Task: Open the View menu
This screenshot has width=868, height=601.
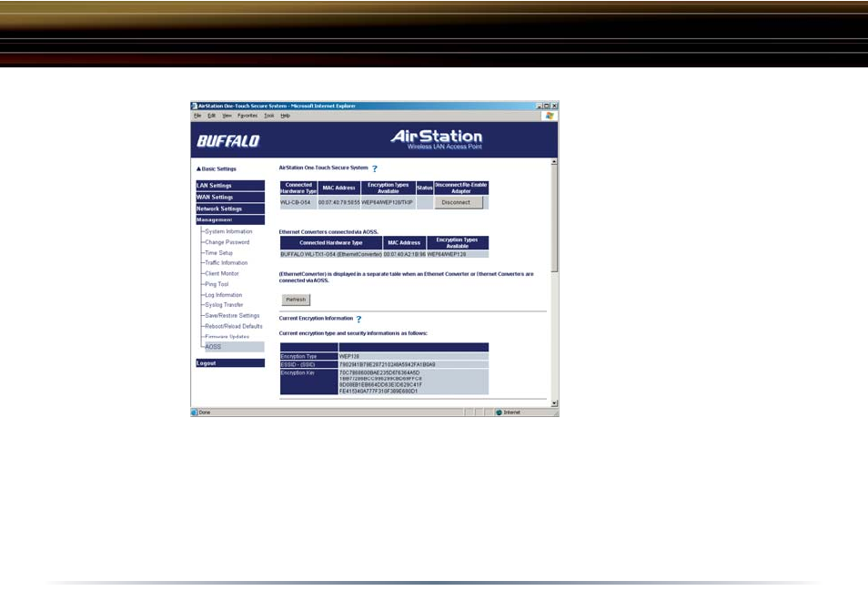Action: tap(227, 116)
